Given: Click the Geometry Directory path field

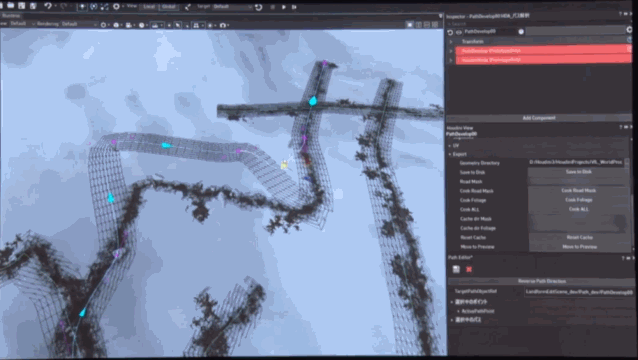Looking at the screenshot, I should click(576, 162).
